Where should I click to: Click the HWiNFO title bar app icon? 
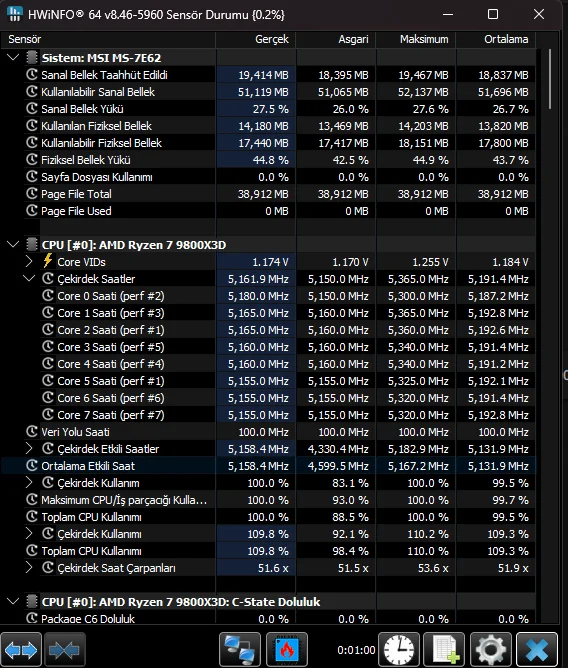pyautogui.click(x=14, y=14)
